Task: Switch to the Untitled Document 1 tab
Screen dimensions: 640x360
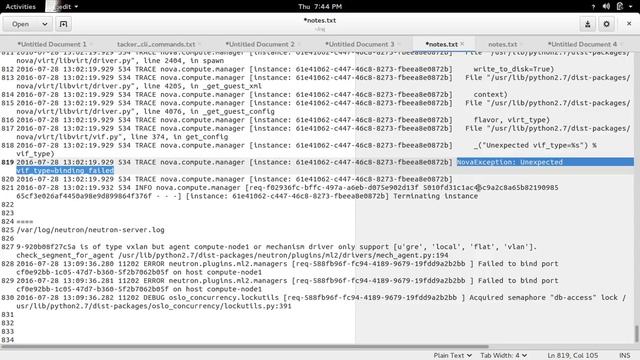Action: tap(51, 44)
